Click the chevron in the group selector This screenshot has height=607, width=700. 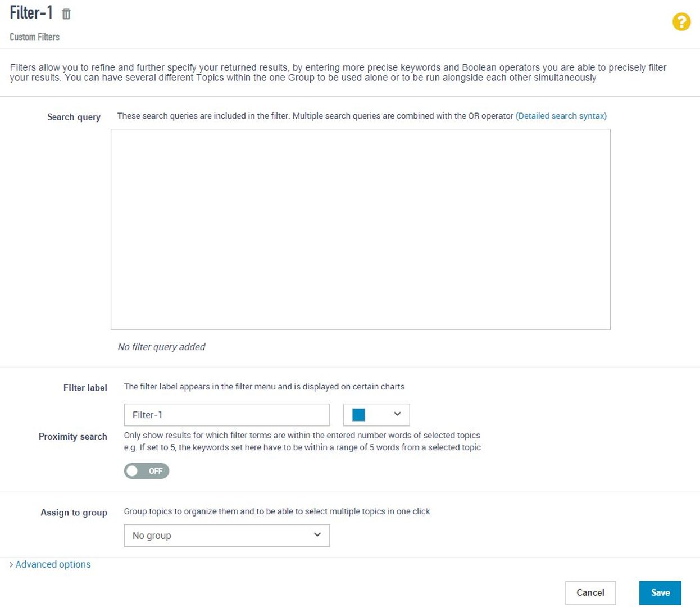point(317,535)
